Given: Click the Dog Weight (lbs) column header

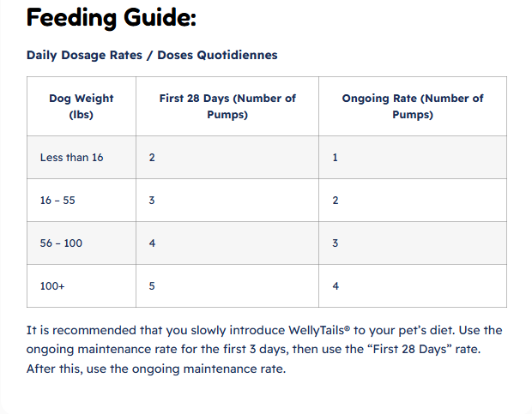Looking at the screenshot, I should coord(82,106).
